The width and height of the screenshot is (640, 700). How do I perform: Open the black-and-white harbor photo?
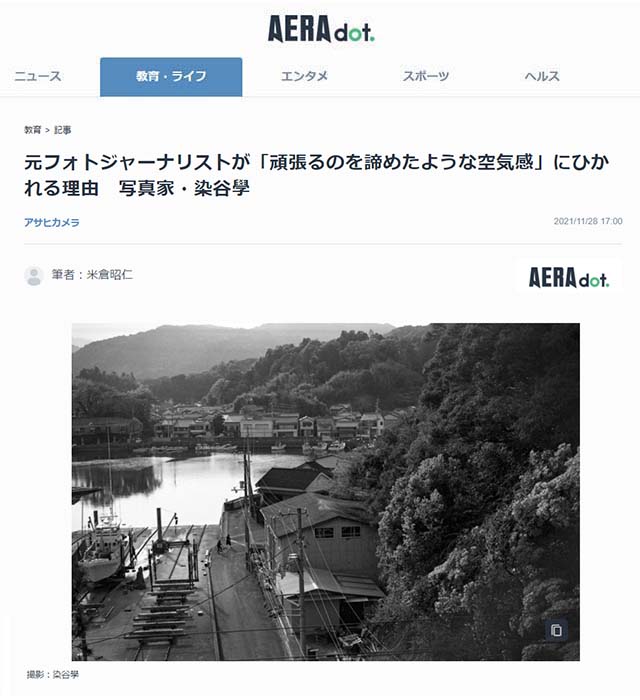click(x=326, y=492)
